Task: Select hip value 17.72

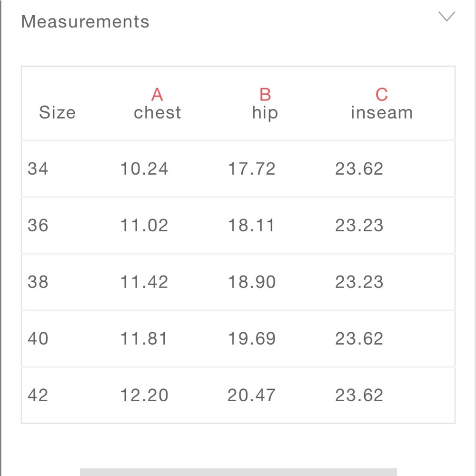Action: 252,169
